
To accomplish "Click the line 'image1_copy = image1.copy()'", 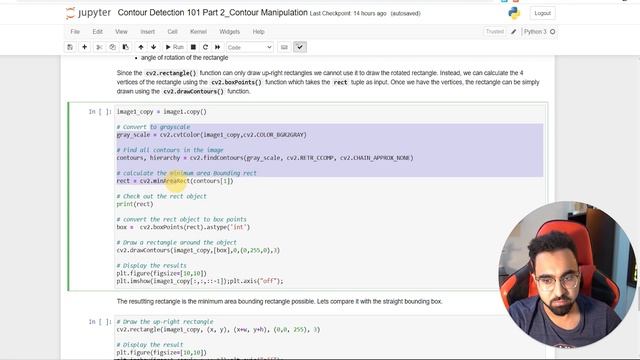I will pyautogui.click(x=162, y=111).
